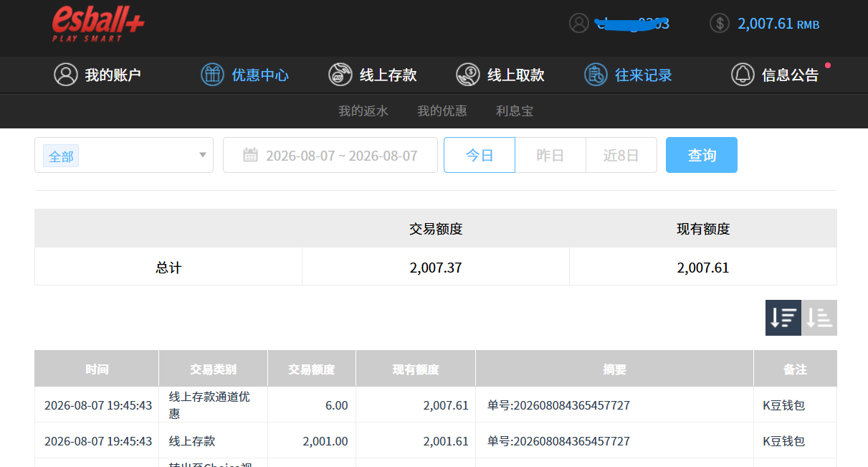Select the 今日 today filter
Image resolution: width=868 pixels, height=467 pixels.
click(x=480, y=155)
